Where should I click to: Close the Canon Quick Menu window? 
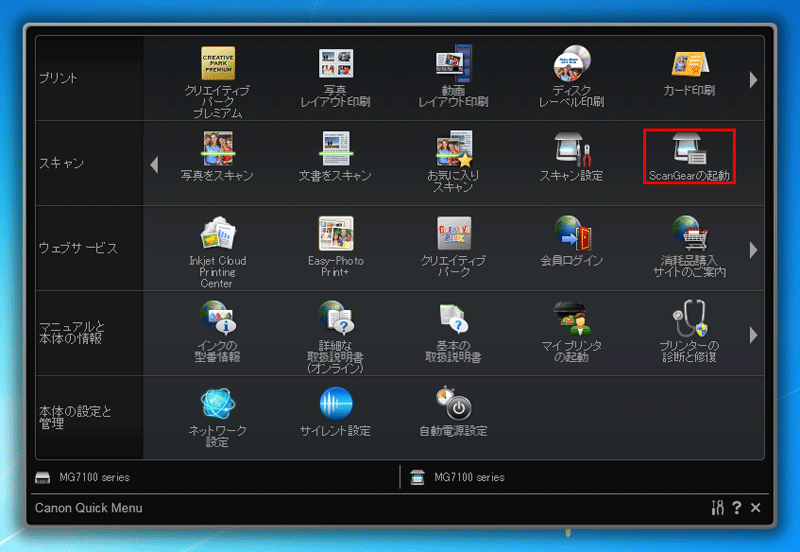756,508
